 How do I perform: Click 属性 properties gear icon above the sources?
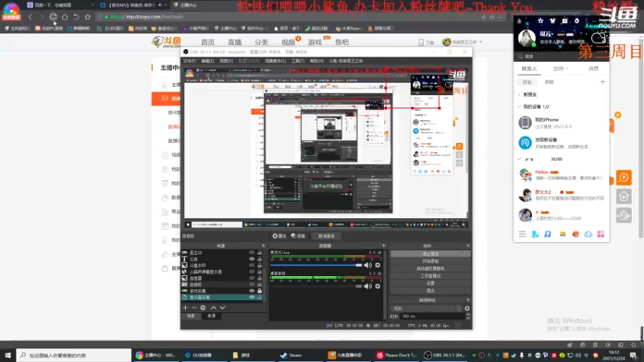pos(275,236)
